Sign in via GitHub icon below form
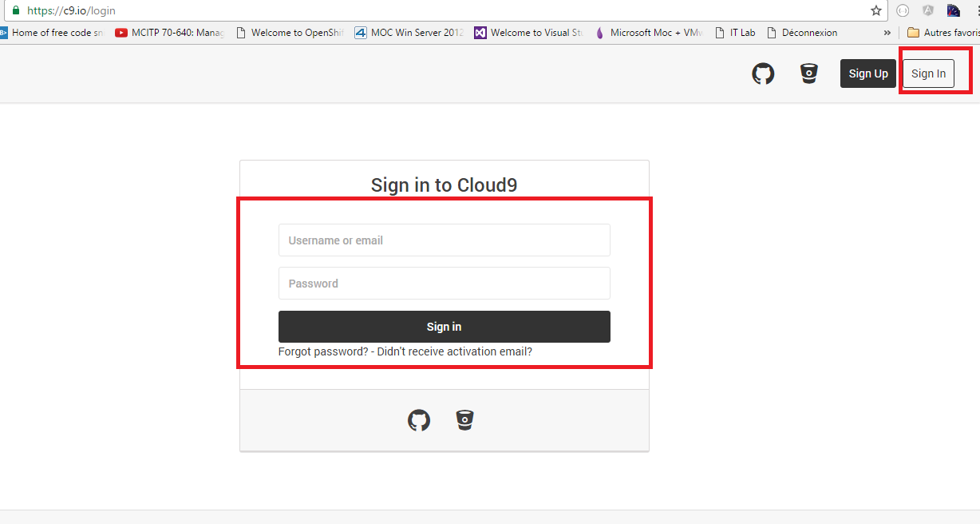The height and width of the screenshot is (524, 980). tap(419, 420)
